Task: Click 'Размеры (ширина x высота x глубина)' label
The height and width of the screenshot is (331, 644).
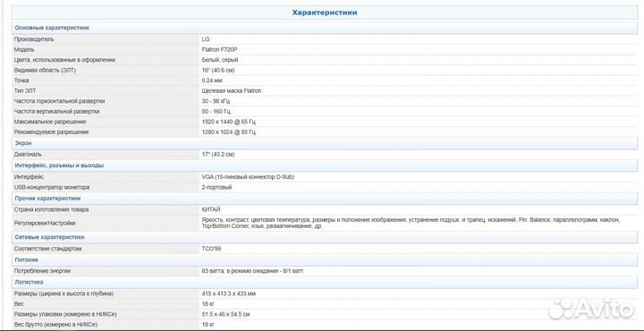Action: pos(64,294)
